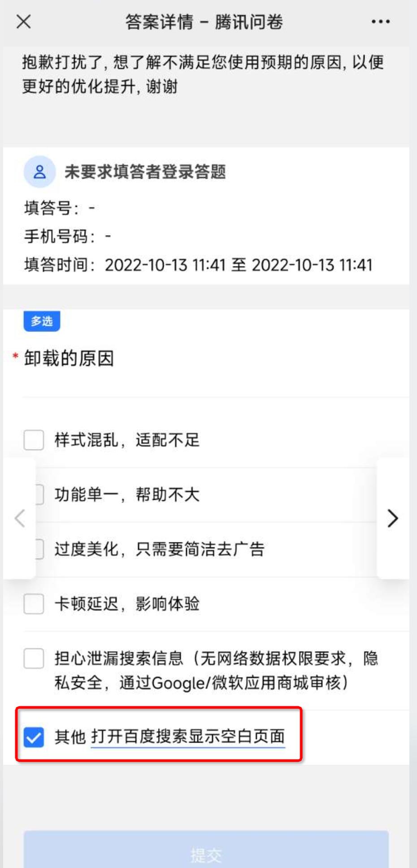Open the three-dot more options menu
The width and height of the screenshot is (417, 868).
tap(380, 21)
